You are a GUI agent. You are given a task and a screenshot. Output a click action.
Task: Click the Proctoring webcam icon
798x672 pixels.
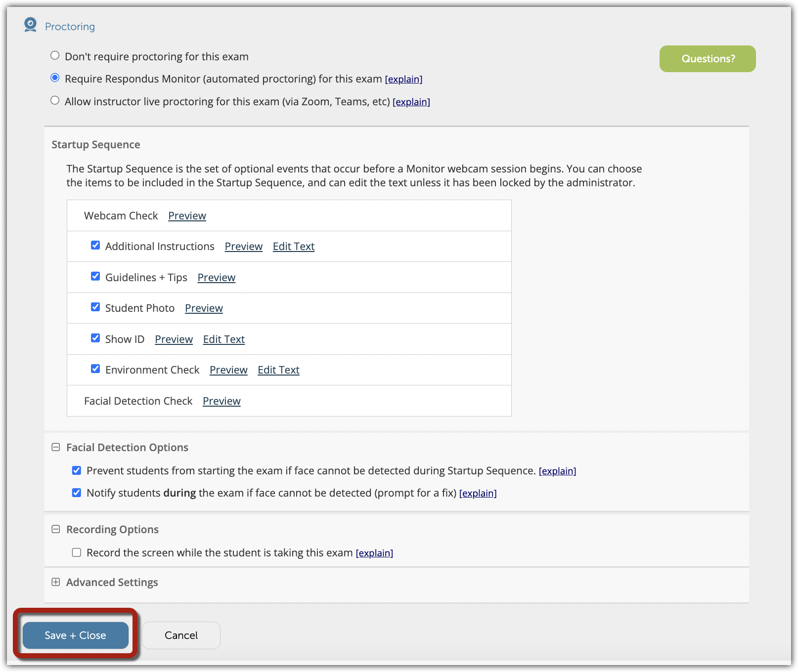[30, 25]
